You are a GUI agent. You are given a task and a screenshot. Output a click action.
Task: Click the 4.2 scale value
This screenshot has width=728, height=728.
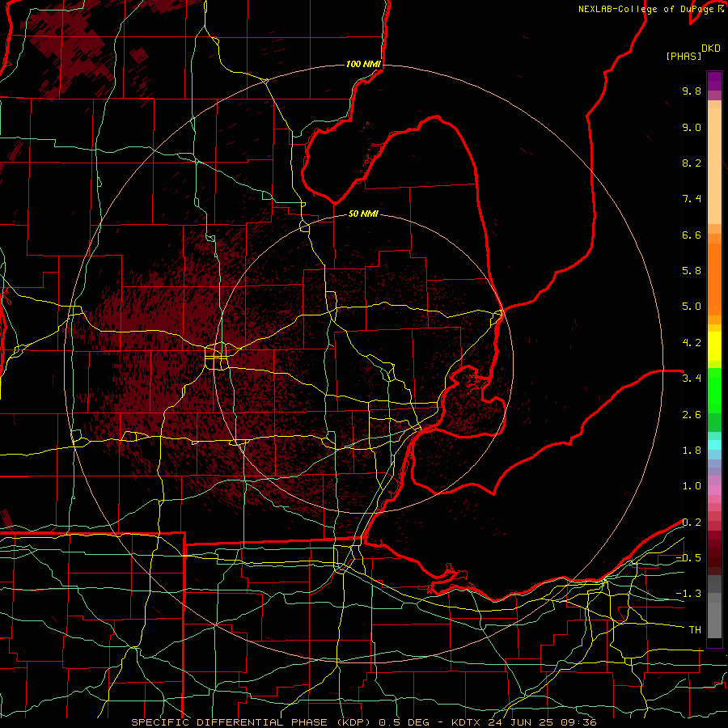(692, 343)
